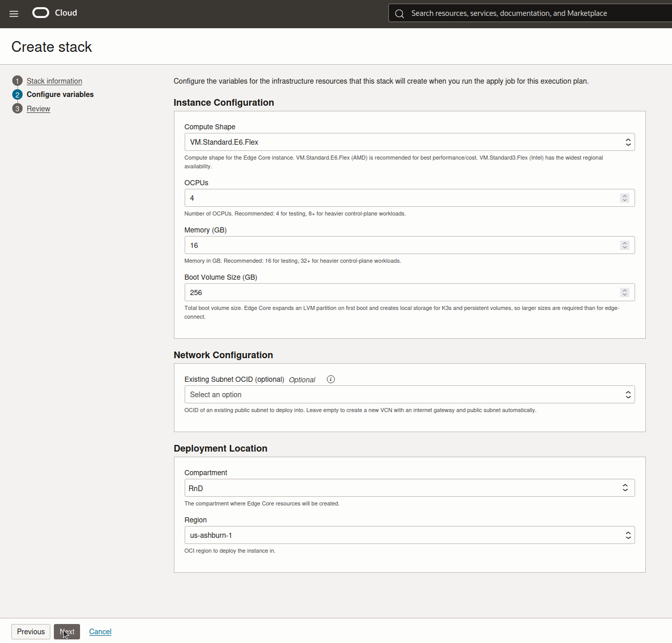Click the Boot Volume Size stepper arrows
672x643 pixels.
pyautogui.click(x=625, y=293)
